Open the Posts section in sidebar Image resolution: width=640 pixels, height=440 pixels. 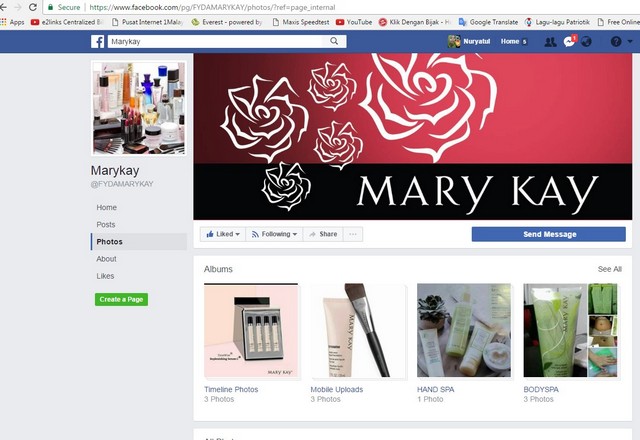click(x=106, y=224)
